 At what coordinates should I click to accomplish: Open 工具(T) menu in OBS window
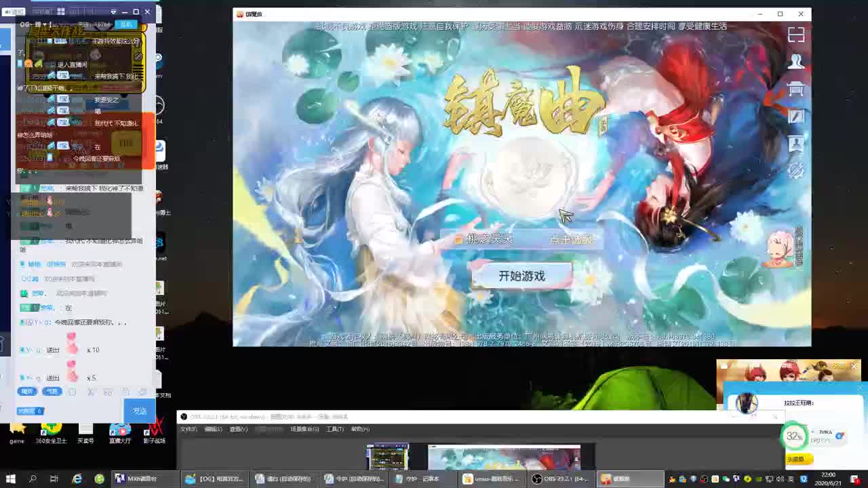[x=335, y=429]
